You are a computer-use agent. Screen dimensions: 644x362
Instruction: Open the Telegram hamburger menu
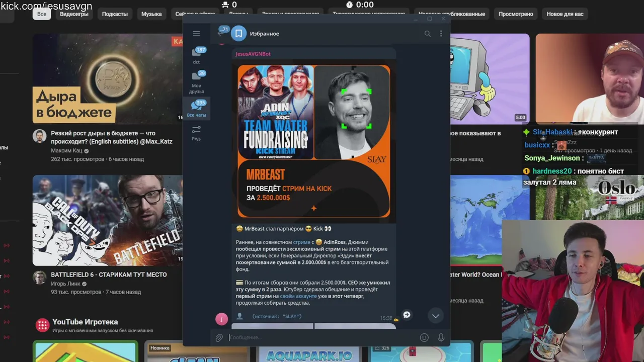[x=196, y=34]
